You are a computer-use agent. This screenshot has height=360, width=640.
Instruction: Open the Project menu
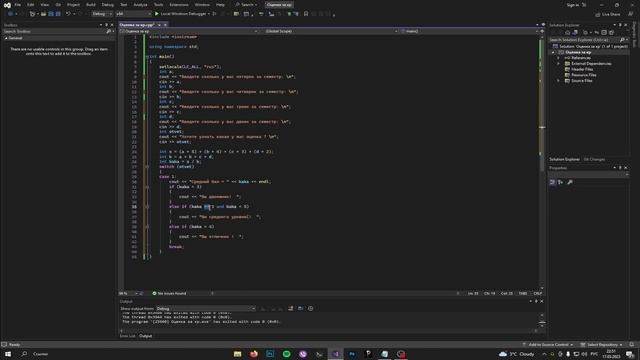click(x=73, y=5)
